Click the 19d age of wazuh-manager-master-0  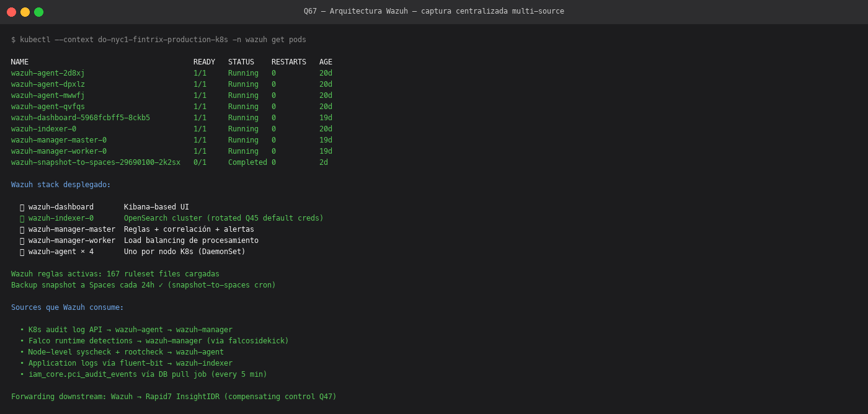coord(325,140)
